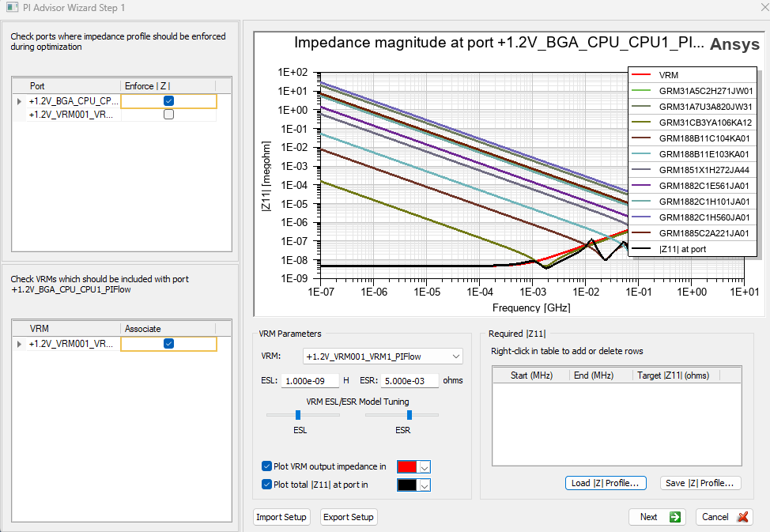Viewport: 770px width, 532px height.
Task: Toggle Plot total |Z11| at port checkbox
Action: [x=266, y=485]
